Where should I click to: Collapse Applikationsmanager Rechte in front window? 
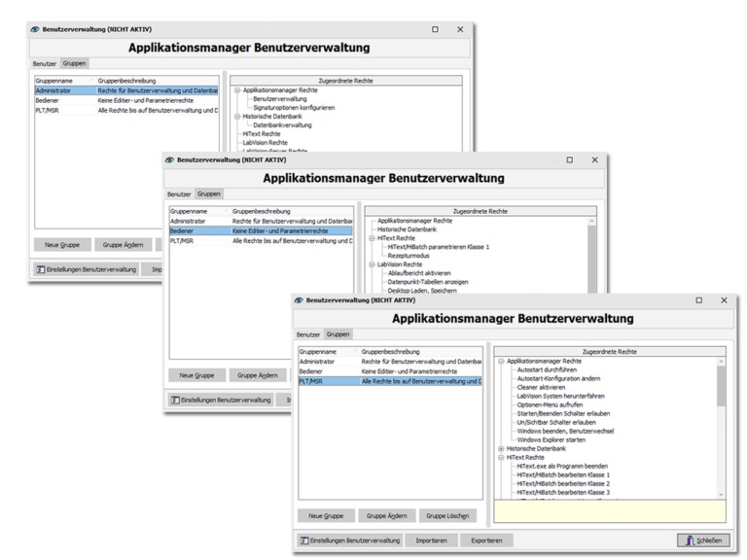click(x=501, y=362)
